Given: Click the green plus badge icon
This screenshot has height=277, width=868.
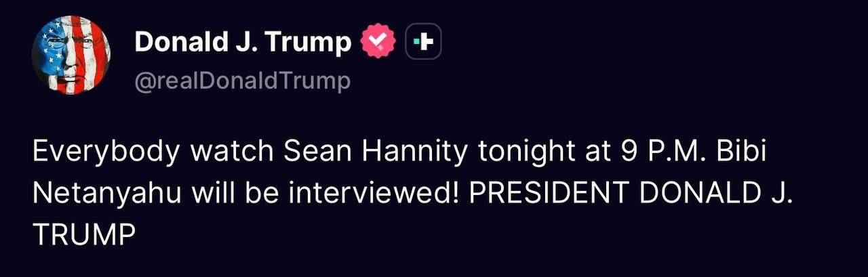Looking at the screenshot, I should point(424,43).
